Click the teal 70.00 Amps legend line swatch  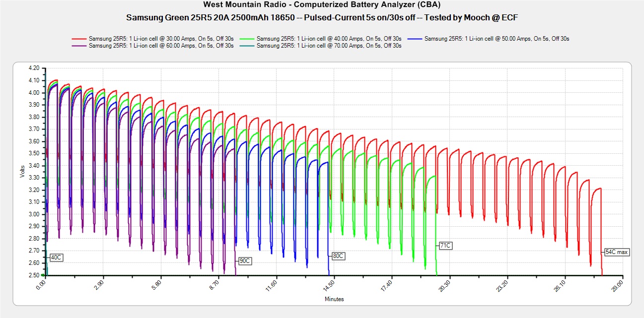[x=248, y=46]
